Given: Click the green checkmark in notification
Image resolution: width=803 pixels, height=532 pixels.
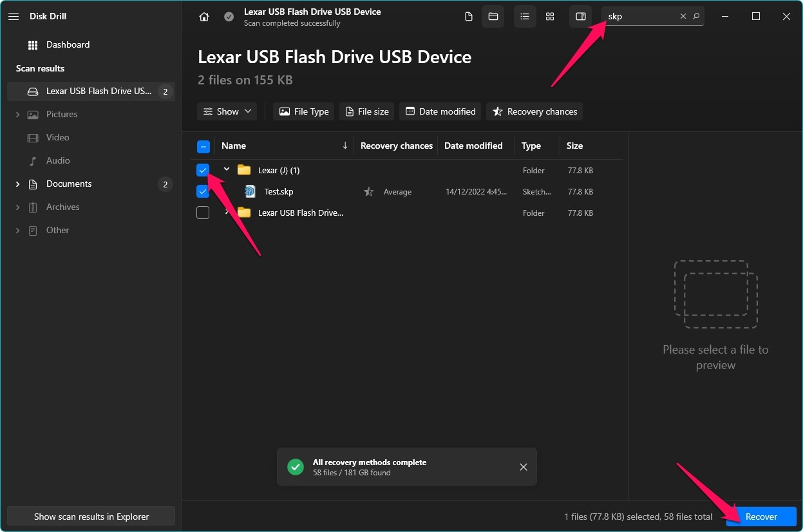Looking at the screenshot, I should 296,467.
